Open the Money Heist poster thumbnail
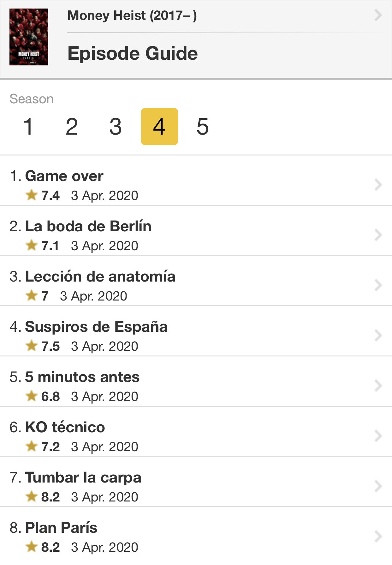The image size is (392, 565). coord(29,37)
